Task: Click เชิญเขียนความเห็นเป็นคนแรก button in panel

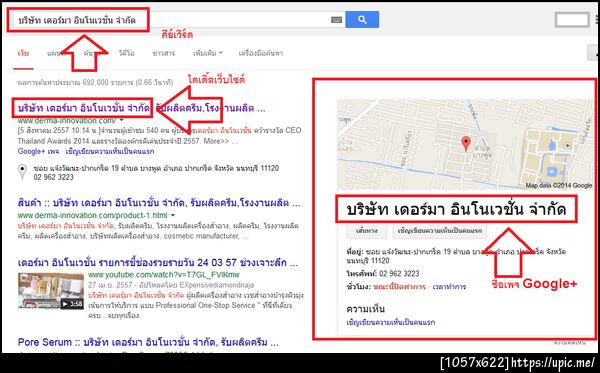Action: (x=439, y=231)
